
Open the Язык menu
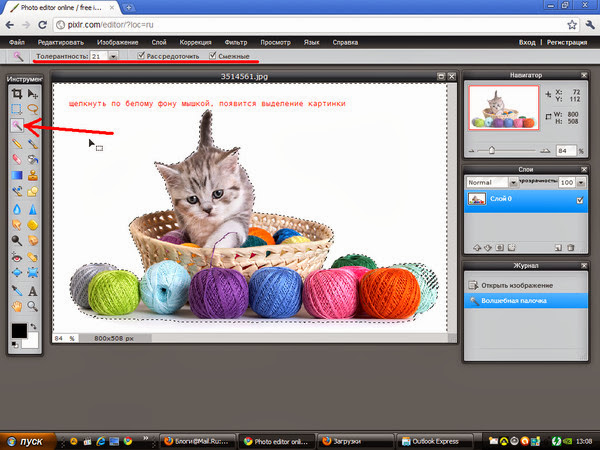click(x=311, y=42)
